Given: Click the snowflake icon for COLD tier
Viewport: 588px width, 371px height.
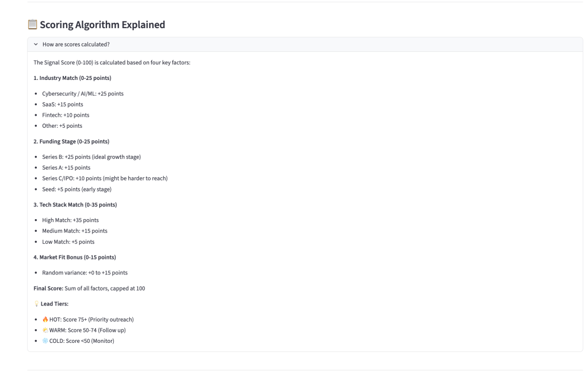Looking at the screenshot, I should (x=45, y=341).
